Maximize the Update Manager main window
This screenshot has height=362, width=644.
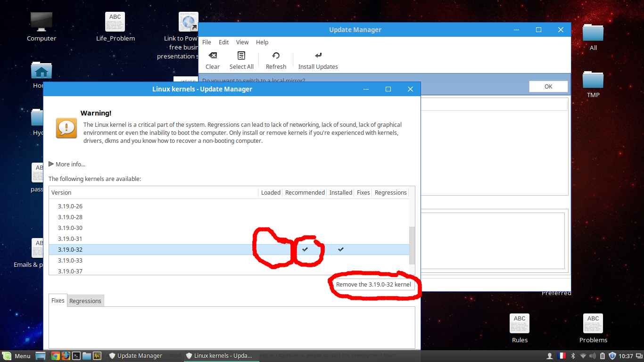click(538, 30)
